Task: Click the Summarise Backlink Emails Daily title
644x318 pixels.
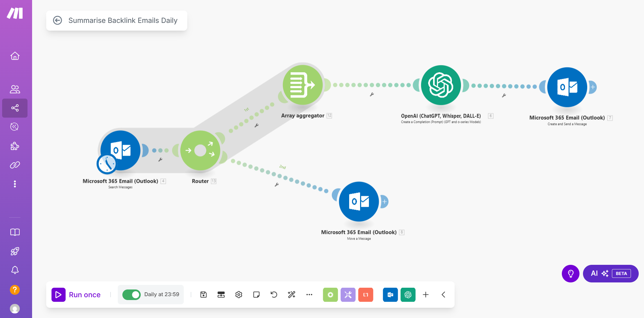Action: (123, 20)
